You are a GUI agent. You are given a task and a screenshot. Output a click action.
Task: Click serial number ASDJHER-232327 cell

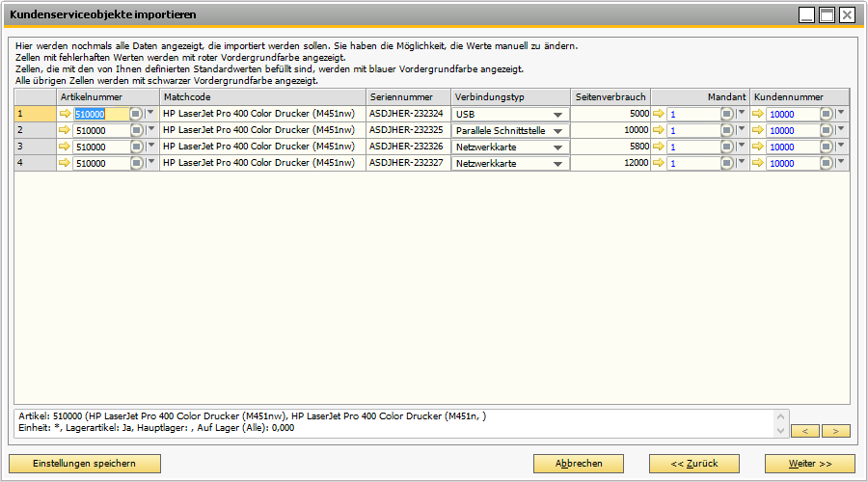pyautogui.click(x=409, y=163)
